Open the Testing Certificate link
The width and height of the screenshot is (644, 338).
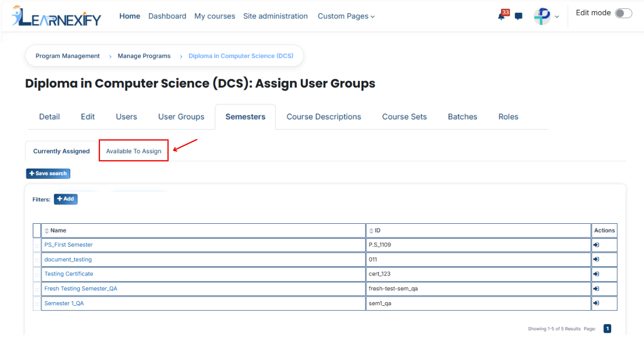coord(69,274)
